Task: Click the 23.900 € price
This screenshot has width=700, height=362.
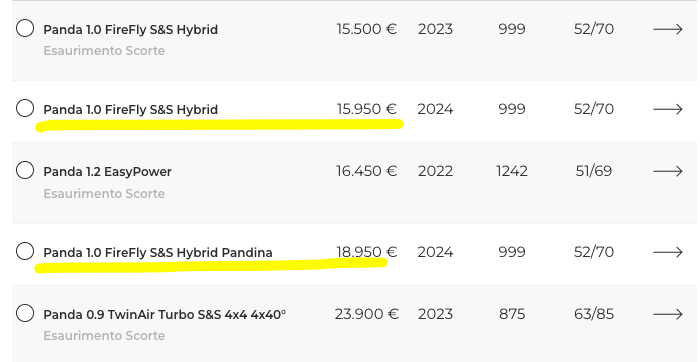Action: click(367, 314)
